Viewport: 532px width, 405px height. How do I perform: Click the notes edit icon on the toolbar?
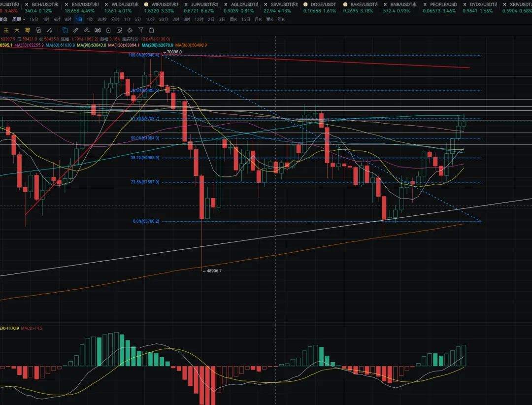point(119,30)
